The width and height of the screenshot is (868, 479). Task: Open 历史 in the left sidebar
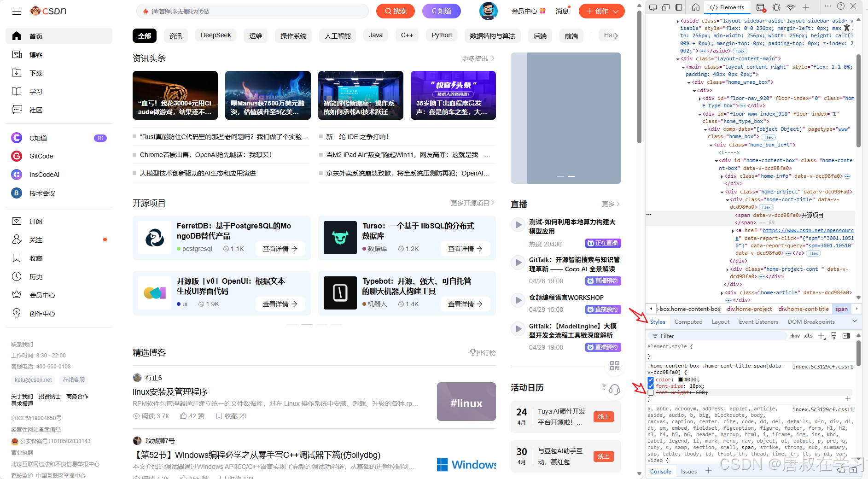click(59, 277)
